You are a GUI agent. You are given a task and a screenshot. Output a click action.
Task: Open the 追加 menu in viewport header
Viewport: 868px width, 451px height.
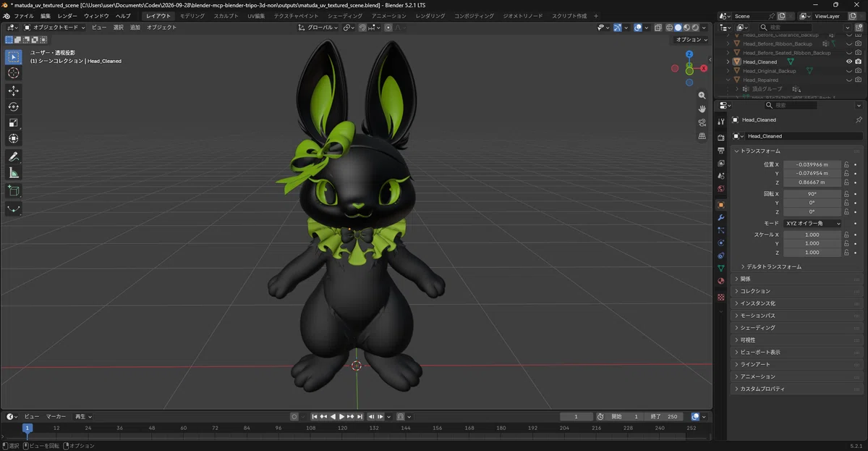[135, 28]
